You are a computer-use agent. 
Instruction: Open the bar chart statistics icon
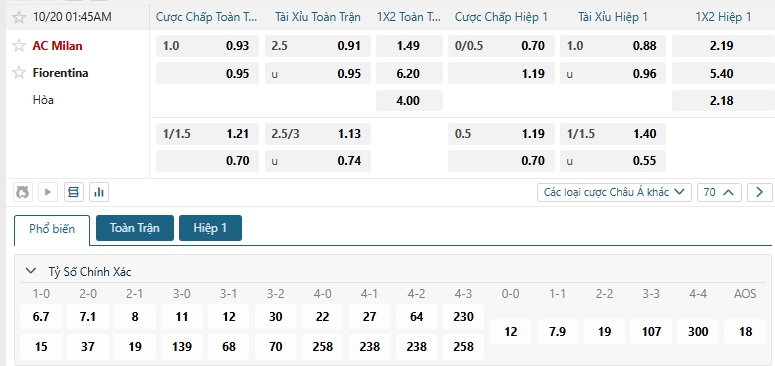99,192
